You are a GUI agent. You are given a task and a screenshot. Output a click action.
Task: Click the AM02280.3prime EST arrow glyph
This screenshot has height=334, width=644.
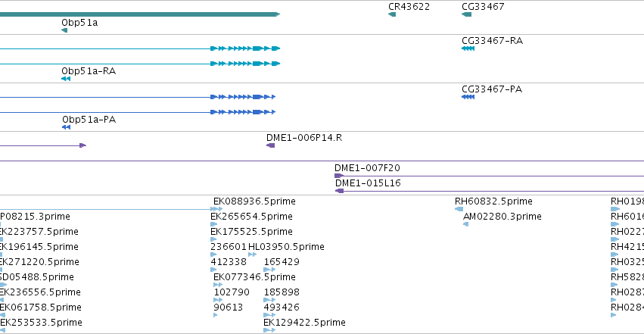click(x=465, y=224)
